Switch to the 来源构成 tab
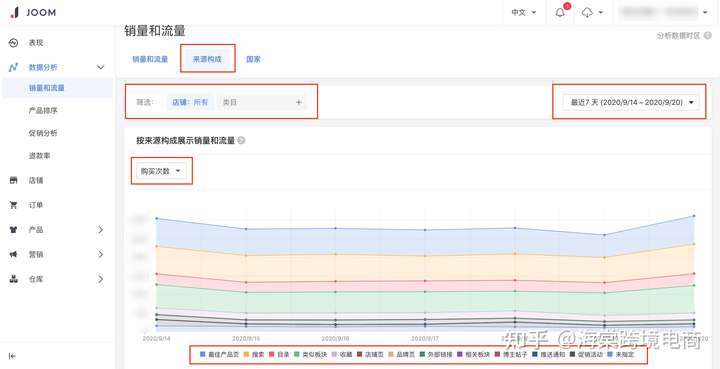720x369 pixels. click(208, 59)
